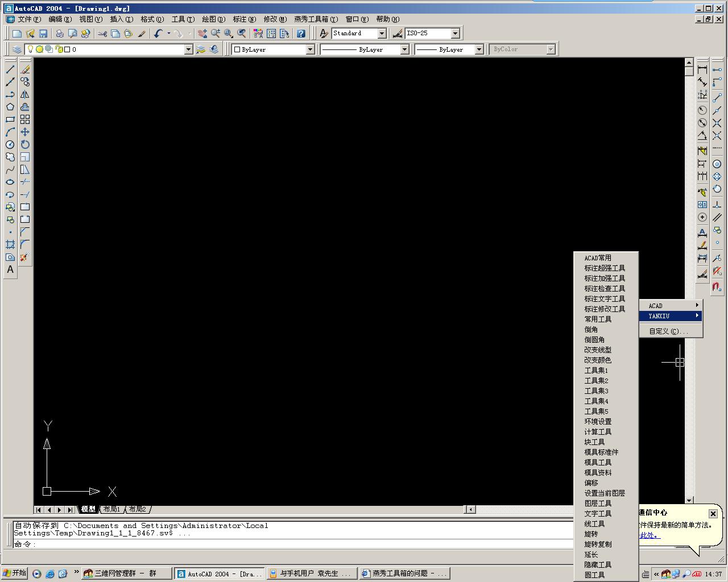Open the lineweight ByLayer dropdown

click(x=479, y=49)
